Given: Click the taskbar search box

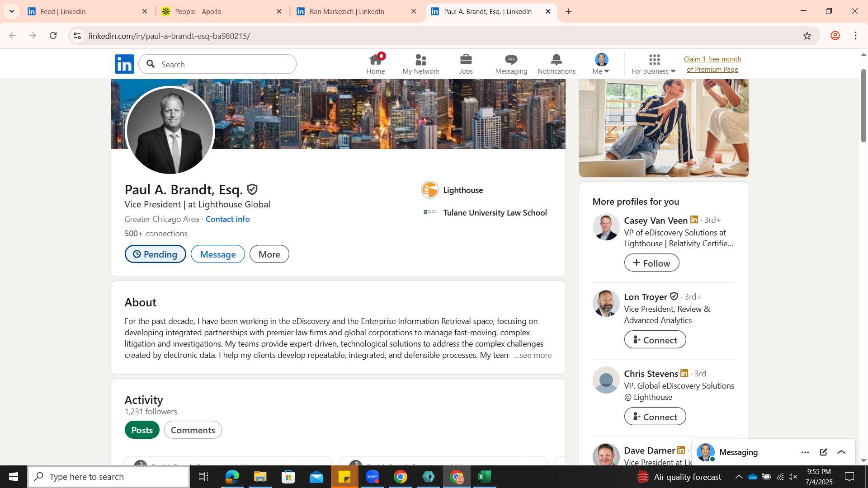Looking at the screenshot, I should click(x=108, y=477).
